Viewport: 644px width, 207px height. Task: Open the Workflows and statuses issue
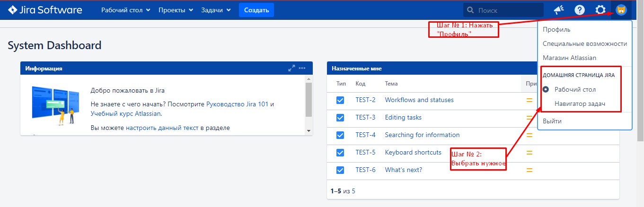click(x=419, y=100)
